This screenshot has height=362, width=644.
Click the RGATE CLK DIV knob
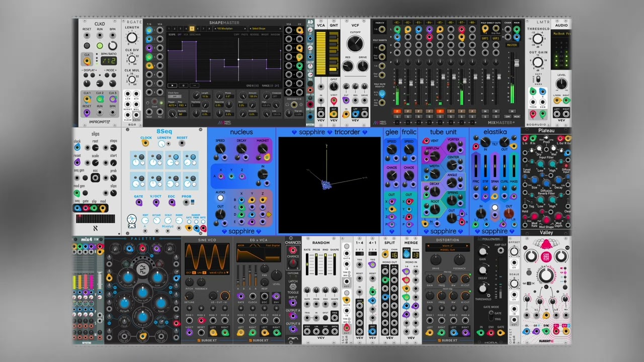(132, 59)
